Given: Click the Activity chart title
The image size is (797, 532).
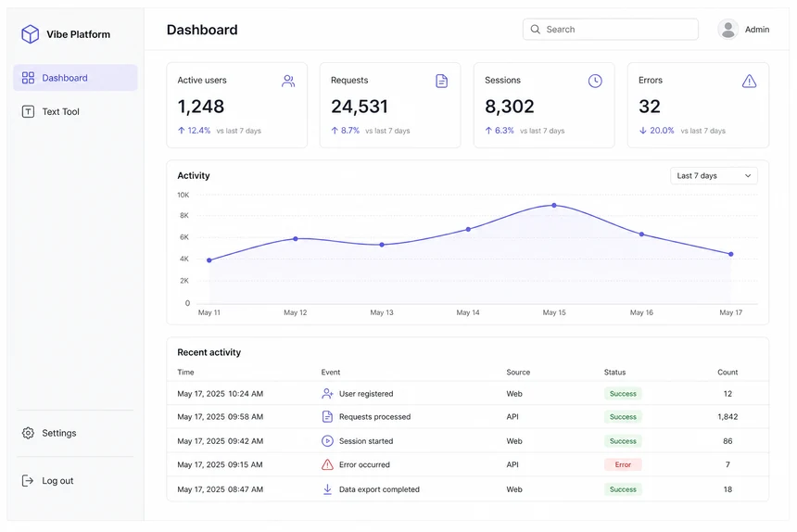Looking at the screenshot, I should pyautogui.click(x=193, y=175).
